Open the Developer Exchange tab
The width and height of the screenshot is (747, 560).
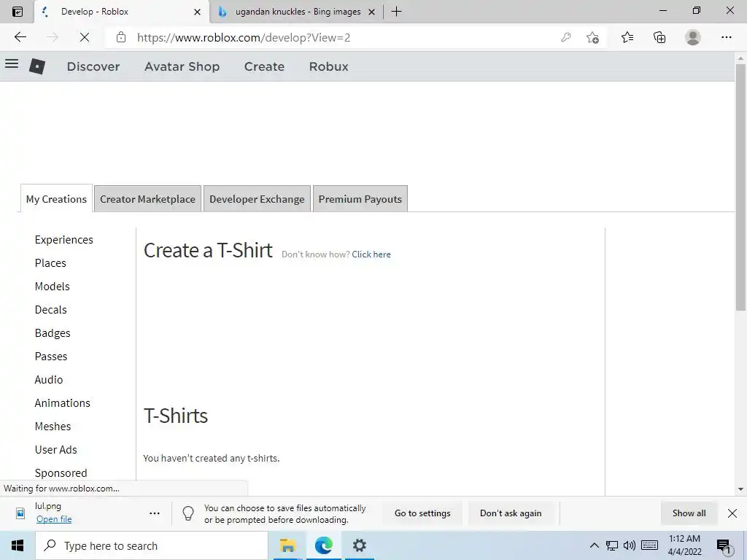(257, 199)
